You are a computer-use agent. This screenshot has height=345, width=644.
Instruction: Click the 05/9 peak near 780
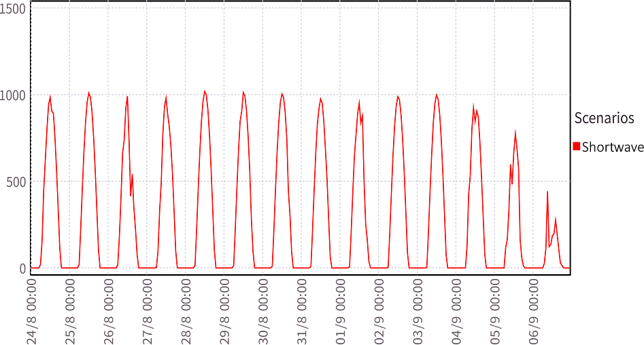point(515,133)
